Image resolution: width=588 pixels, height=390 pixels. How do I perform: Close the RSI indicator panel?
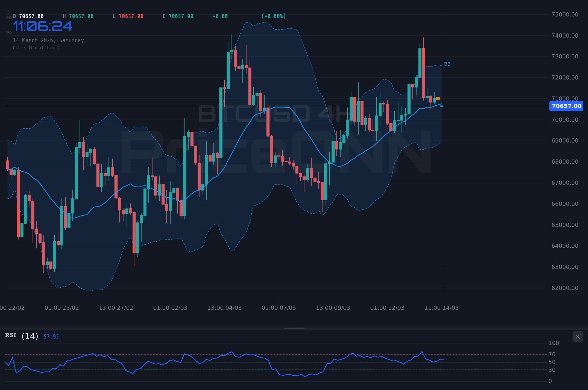coord(578,336)
